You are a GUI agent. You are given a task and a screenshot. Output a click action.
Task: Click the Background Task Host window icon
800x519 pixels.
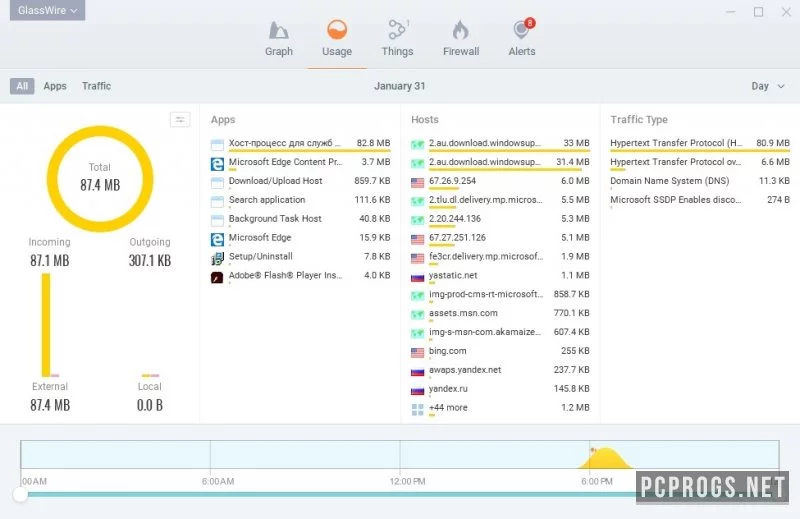coord(217,220)
